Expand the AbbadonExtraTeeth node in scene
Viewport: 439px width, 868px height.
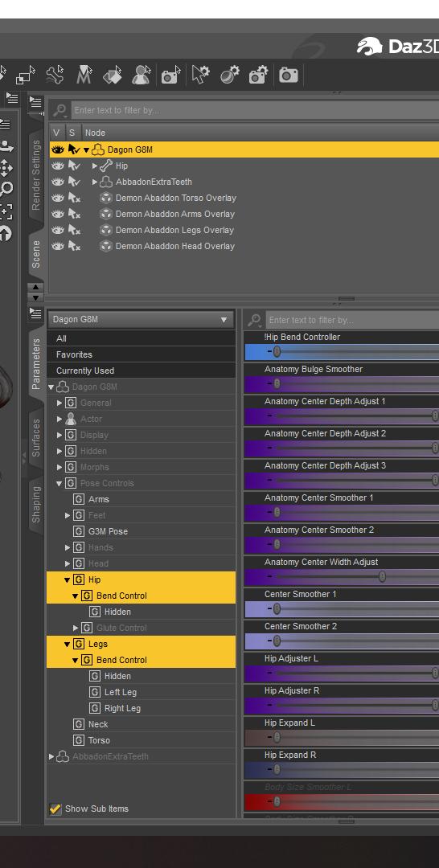[x=95, y=182]
